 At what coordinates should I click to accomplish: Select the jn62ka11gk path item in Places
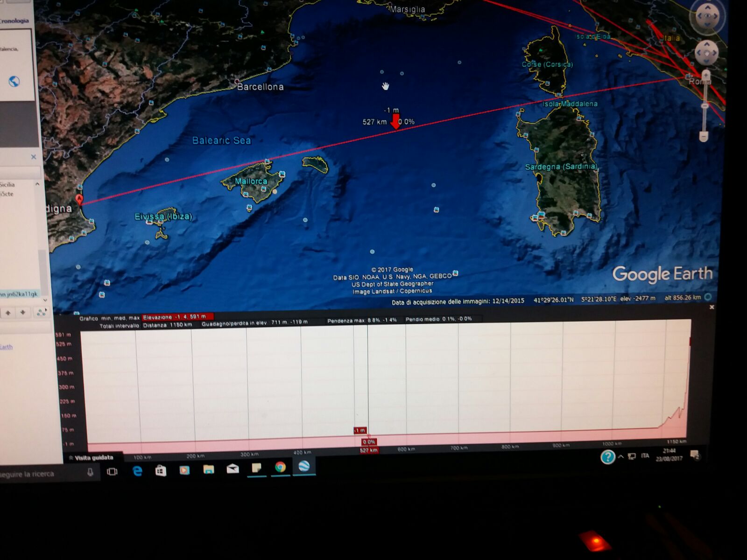click(x=20, y=294)
